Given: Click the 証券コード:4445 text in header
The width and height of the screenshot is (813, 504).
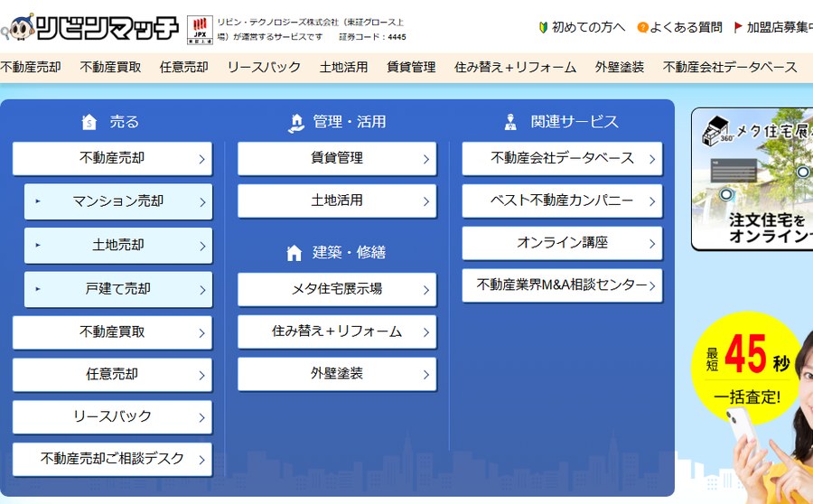Looking at the screenshot, I should pyautogui.click(x=373, y=37).
